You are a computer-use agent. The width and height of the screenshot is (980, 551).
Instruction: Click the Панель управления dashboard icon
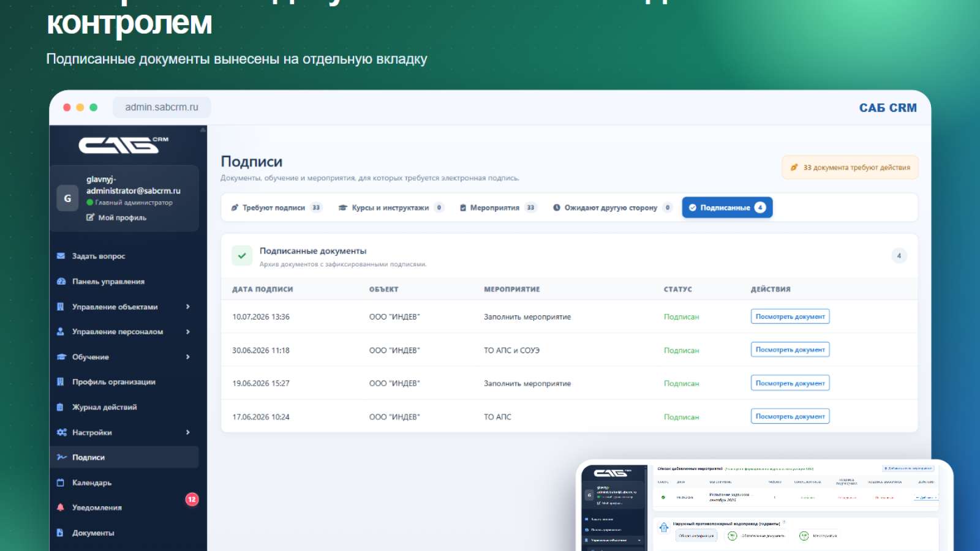(61, 281)
